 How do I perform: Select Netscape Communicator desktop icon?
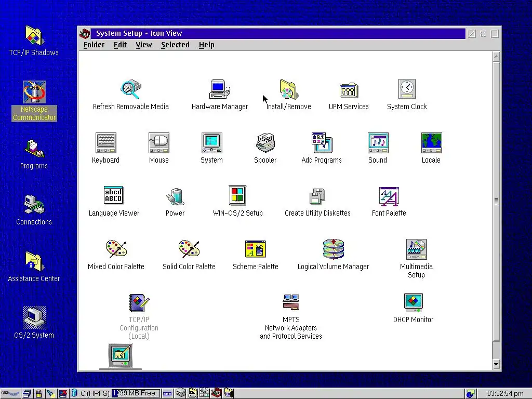point(34,92)
